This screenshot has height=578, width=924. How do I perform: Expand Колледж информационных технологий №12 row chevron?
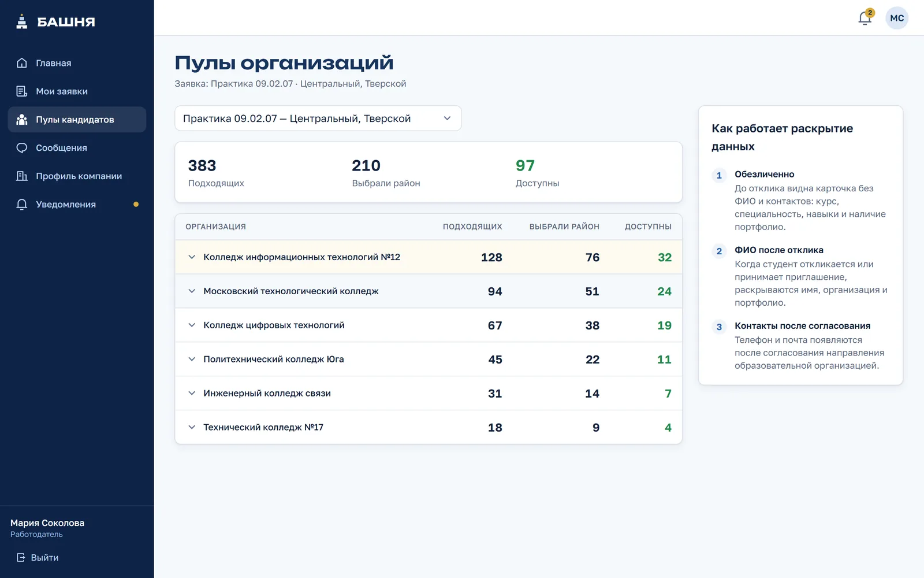192,257
